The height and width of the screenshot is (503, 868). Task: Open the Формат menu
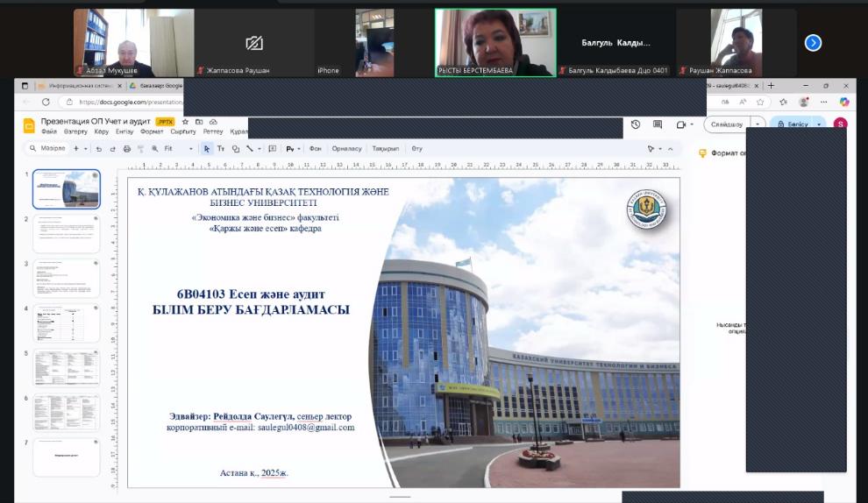tap(152, 131)
